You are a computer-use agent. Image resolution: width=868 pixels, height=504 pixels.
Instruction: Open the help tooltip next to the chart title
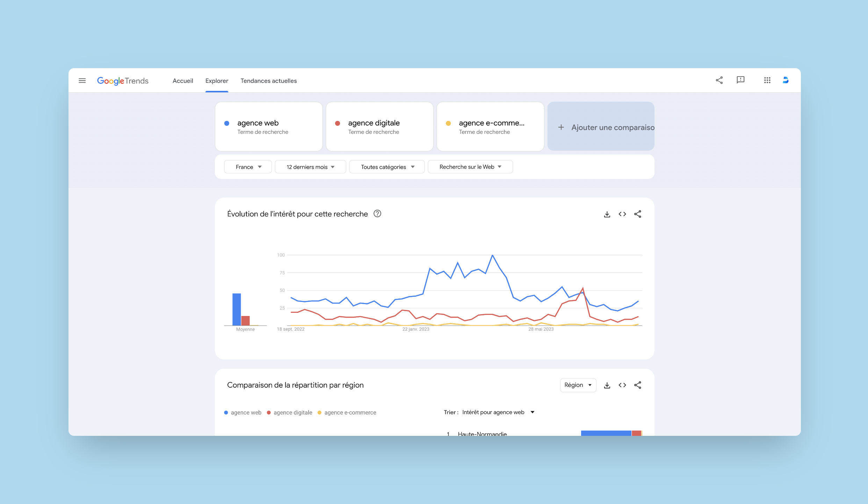[377, 214]
